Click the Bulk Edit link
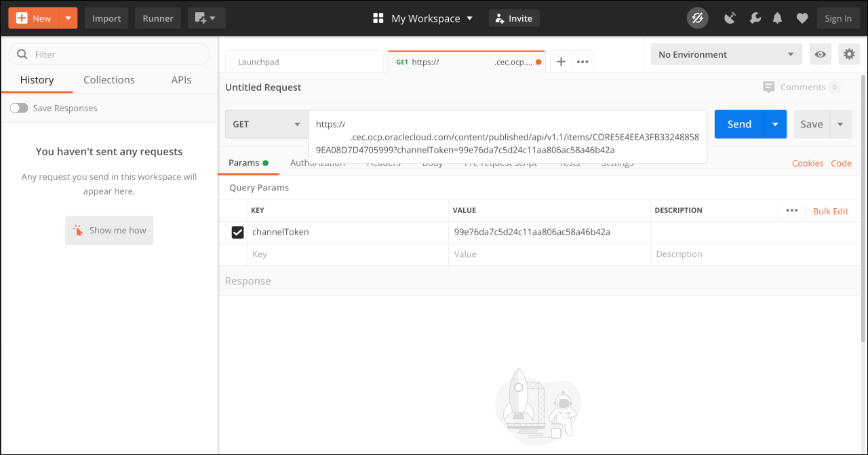Screen dimensions: 868x455 point(831,211)
